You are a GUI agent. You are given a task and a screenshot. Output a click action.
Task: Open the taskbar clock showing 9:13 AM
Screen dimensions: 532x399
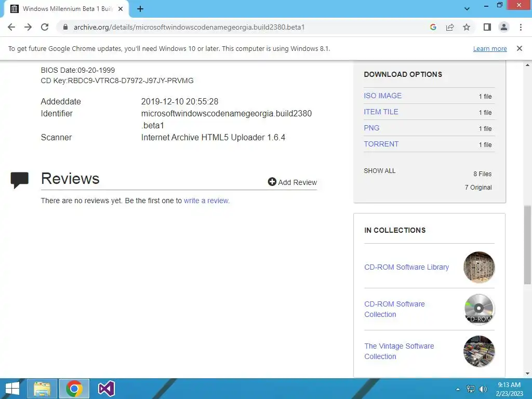point(509,389)
